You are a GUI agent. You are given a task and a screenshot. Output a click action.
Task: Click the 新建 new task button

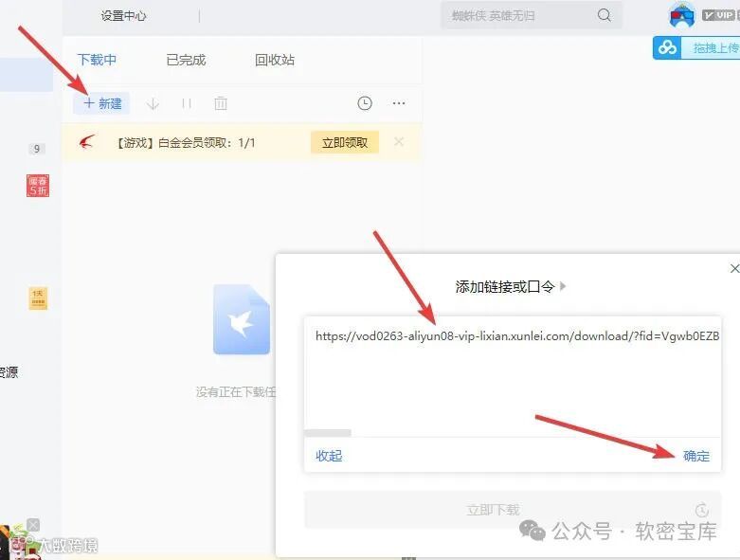(102, 103)
